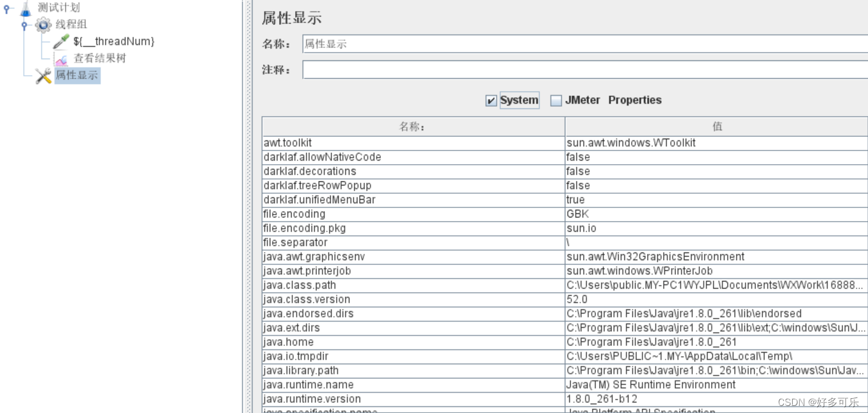Select the file.encoding.pkg property
The image size is (868, 413).
[413, 228]
